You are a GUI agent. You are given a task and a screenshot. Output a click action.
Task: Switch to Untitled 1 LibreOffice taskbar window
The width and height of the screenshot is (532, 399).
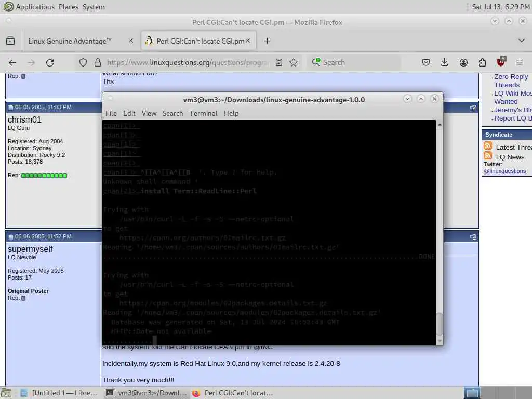pyautogui.click(x=59, y=393)
